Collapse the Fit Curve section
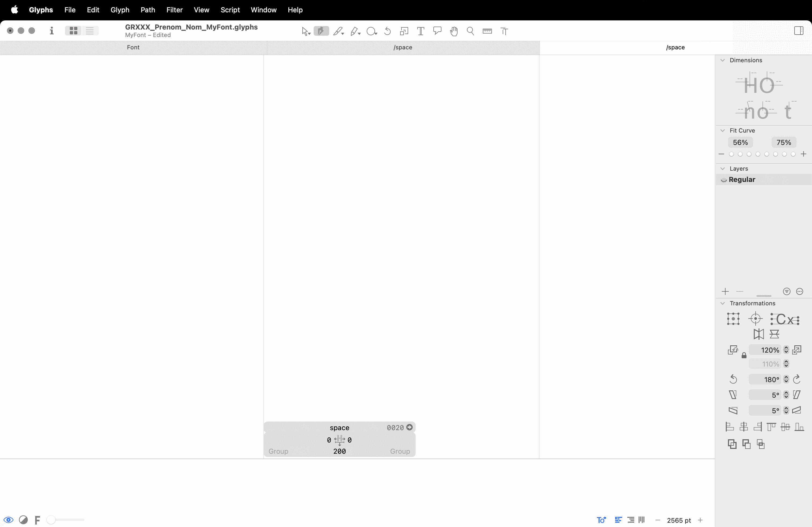This screenshot has width=812, height=527. (722, 131)
